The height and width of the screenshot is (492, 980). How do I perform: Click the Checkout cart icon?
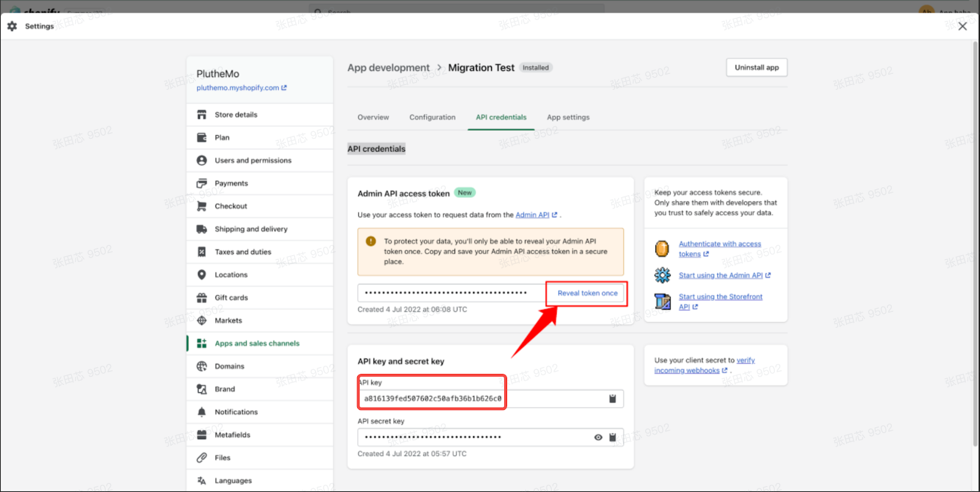pos(202,206)
